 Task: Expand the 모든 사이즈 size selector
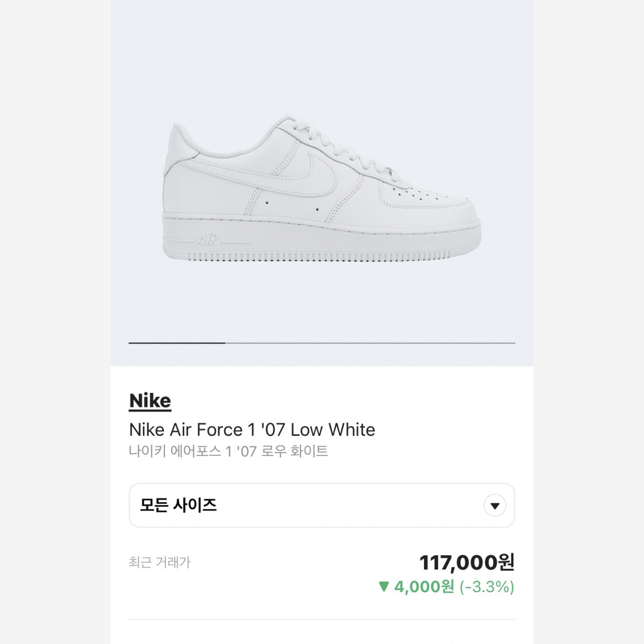tap(321, 505)
